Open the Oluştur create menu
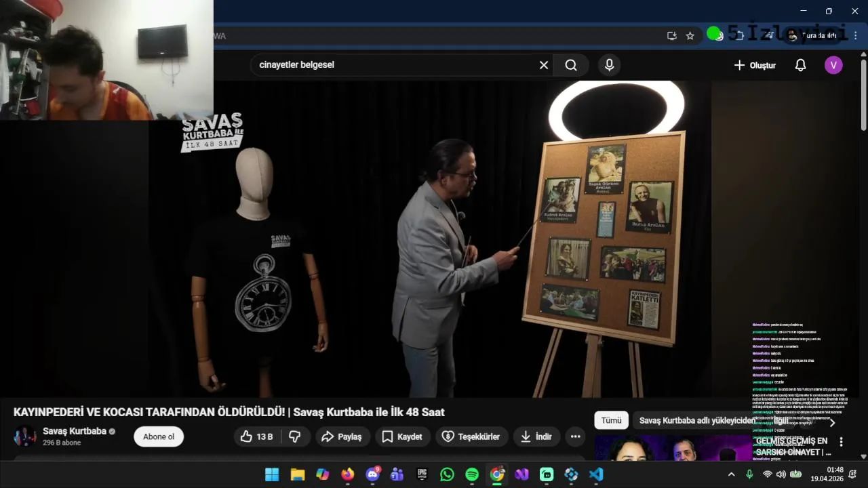868x488 pixels. 755,65
